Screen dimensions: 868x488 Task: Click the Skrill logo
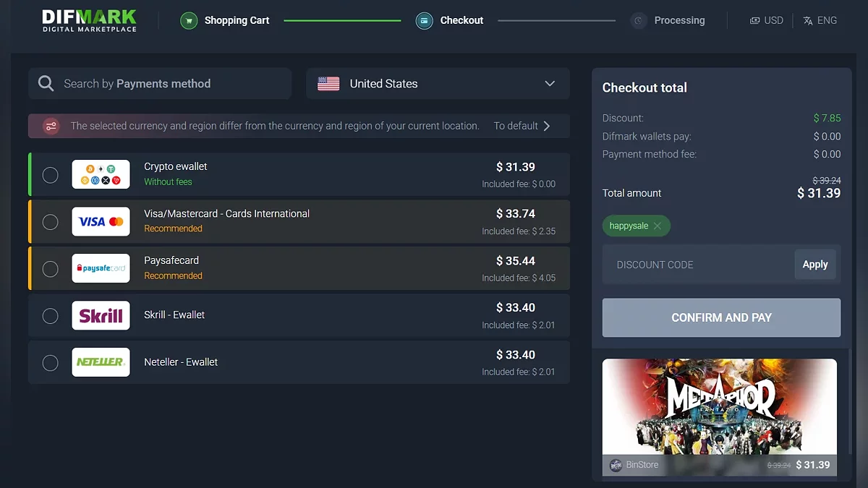pyautogui.click(x=101, y=315)
